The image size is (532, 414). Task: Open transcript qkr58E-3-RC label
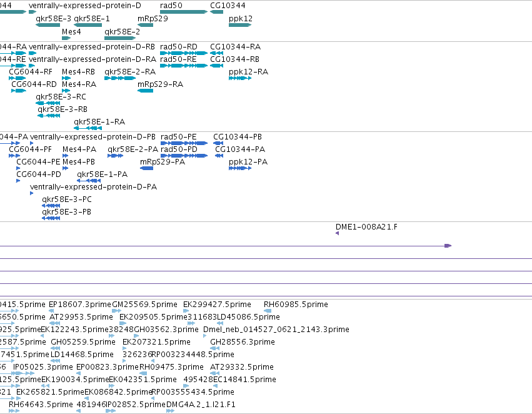(x=61, y=97)
